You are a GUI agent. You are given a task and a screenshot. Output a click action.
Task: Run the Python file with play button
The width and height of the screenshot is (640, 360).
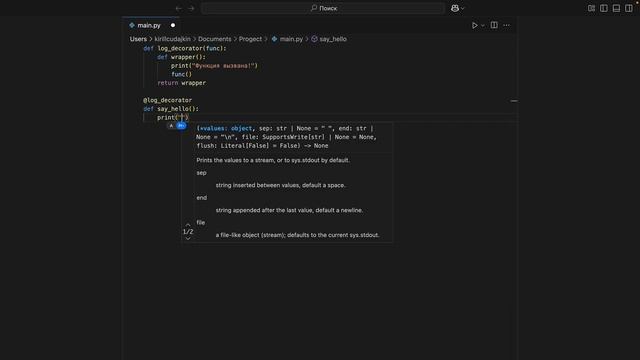tap(474, 25)
